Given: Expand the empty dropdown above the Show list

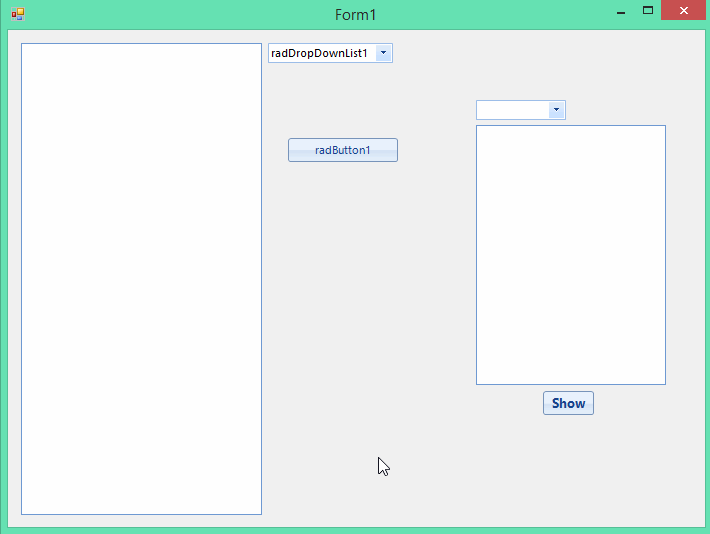Looking at the screenshot, I should pos(556,110).
